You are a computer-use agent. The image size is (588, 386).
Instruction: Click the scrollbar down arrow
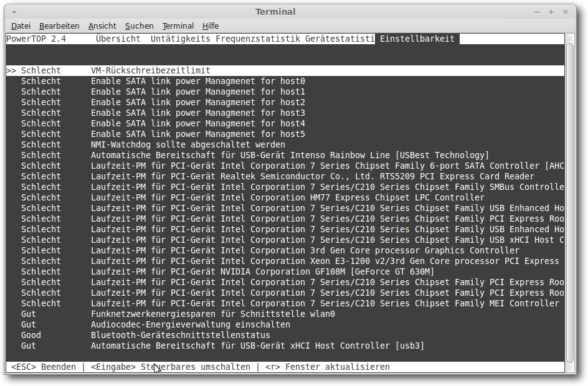[x=569, y=369]
